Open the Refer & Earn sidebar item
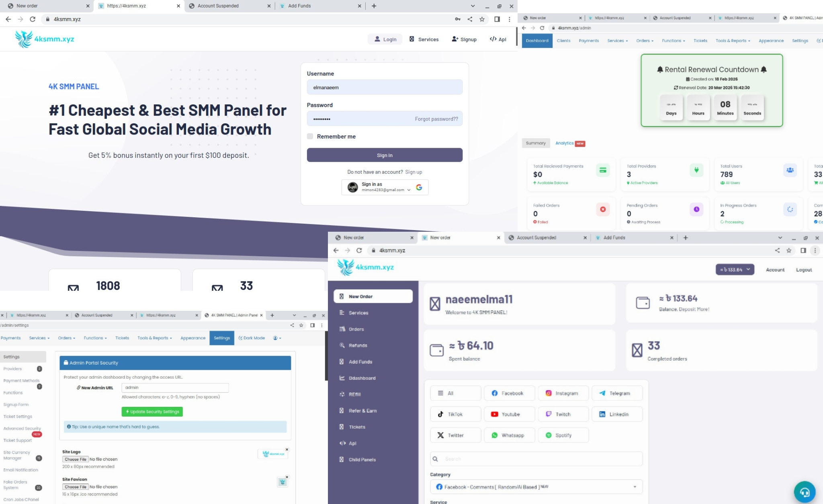 [x=362, y=410]
